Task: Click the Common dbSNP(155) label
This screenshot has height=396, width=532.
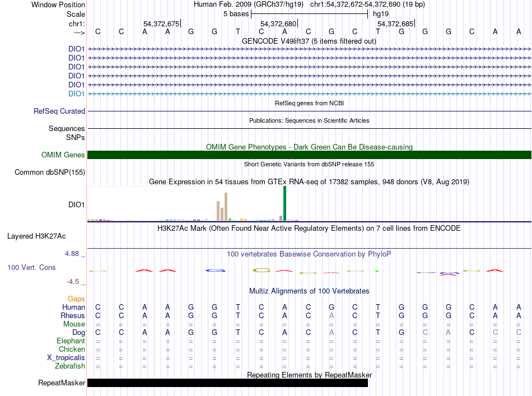Action: click(x=49, y=172)
